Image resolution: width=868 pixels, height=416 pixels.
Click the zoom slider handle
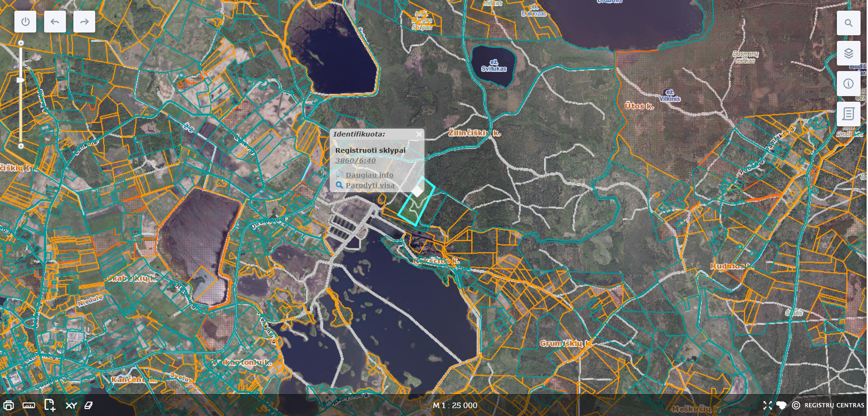tap(21, 80)
